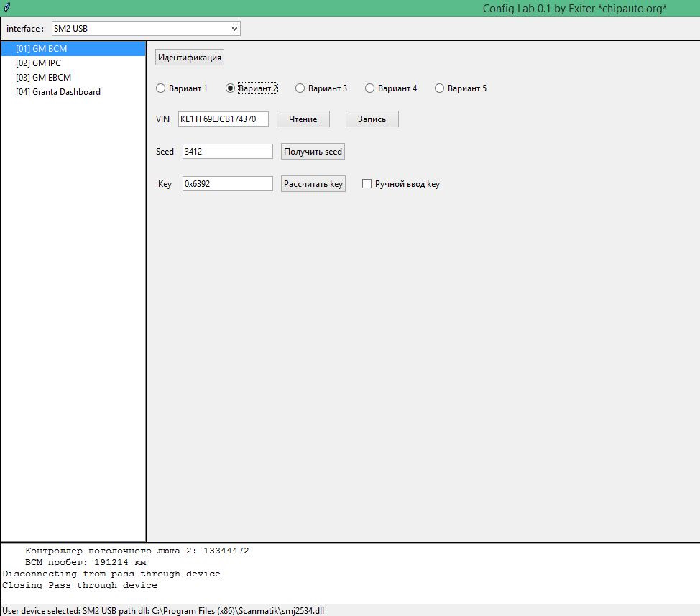Click the Рассчитать key button
The width and height of the screenshot is (700, 616).
coord(313,184)
